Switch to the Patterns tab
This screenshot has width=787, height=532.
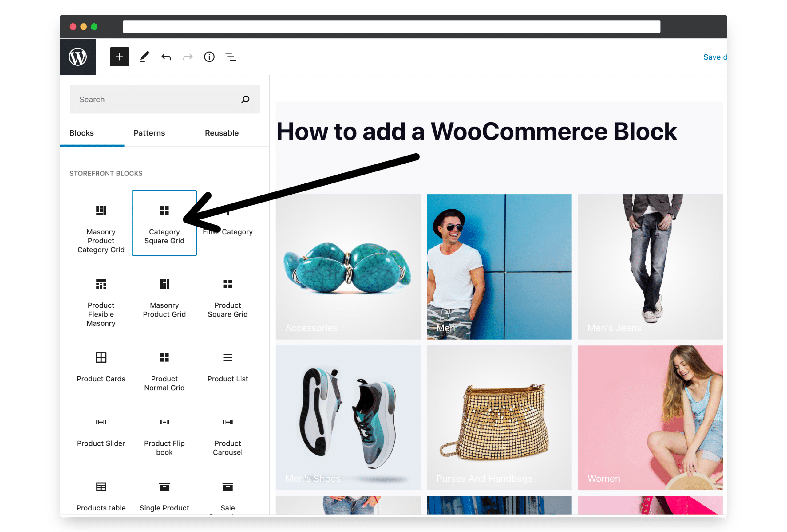pos(149,133)
